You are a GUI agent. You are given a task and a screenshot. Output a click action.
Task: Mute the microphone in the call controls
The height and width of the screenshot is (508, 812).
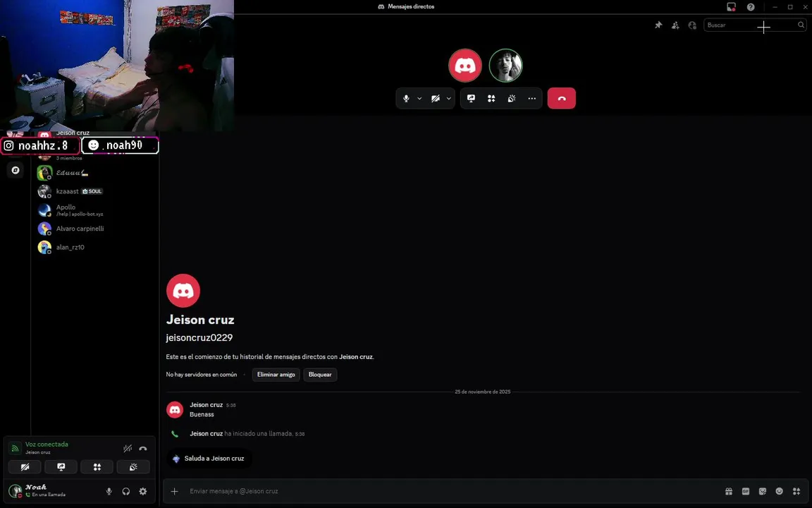point(406,99)
